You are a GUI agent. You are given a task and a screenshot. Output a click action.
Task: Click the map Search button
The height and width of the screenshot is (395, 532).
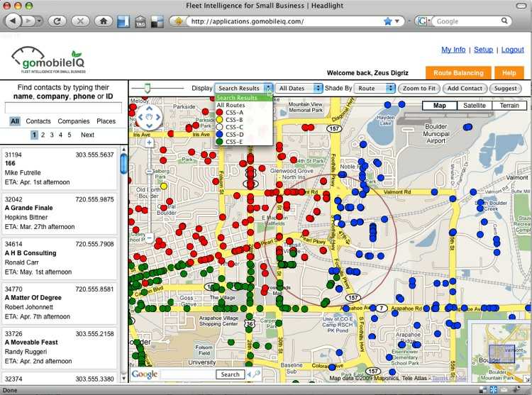point(230,374)
